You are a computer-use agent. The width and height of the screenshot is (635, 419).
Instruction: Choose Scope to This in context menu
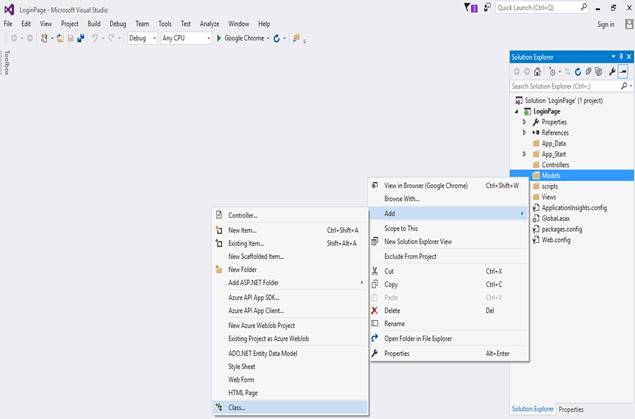coord(449,228)
